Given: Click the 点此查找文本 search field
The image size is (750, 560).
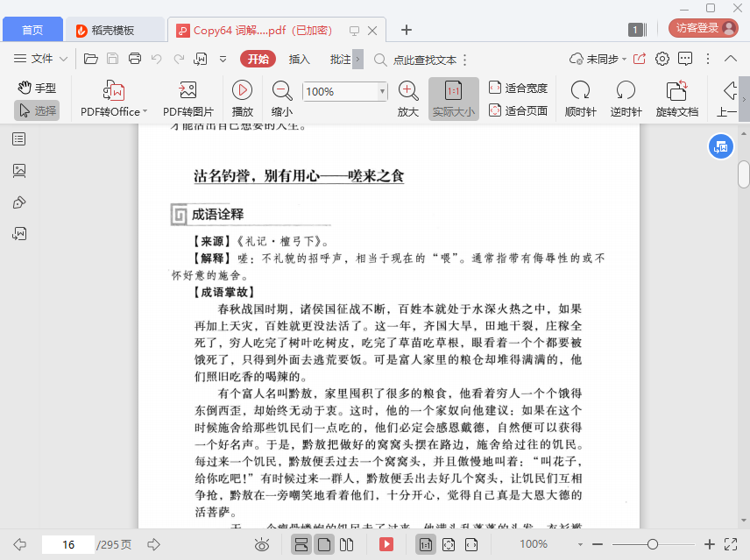Looking at the screenshot, I should coord(425,60).
